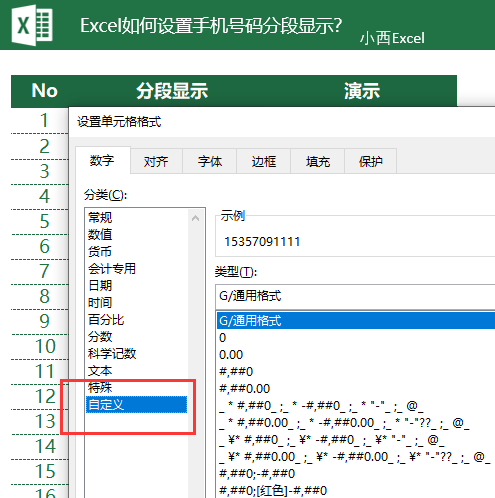Viewport: 495px width, 498px height.
Task: Switch to the 边框 tab
Action: 264,162
